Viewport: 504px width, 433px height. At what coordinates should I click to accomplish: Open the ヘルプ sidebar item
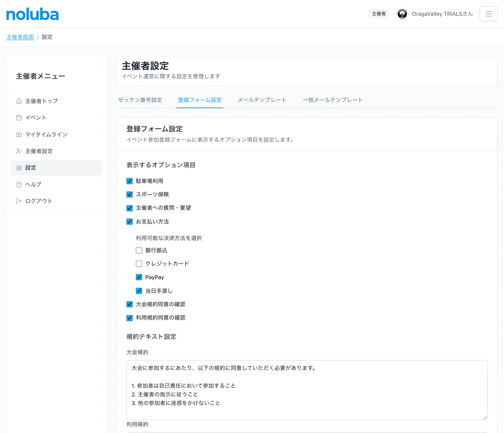(x=57, y=185)
